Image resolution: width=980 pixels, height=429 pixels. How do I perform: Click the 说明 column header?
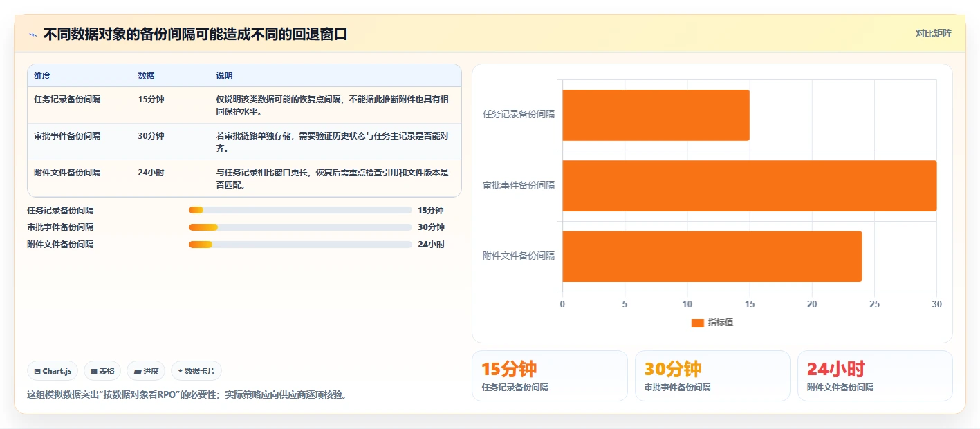pyautogui.click(x=224, y=76)
